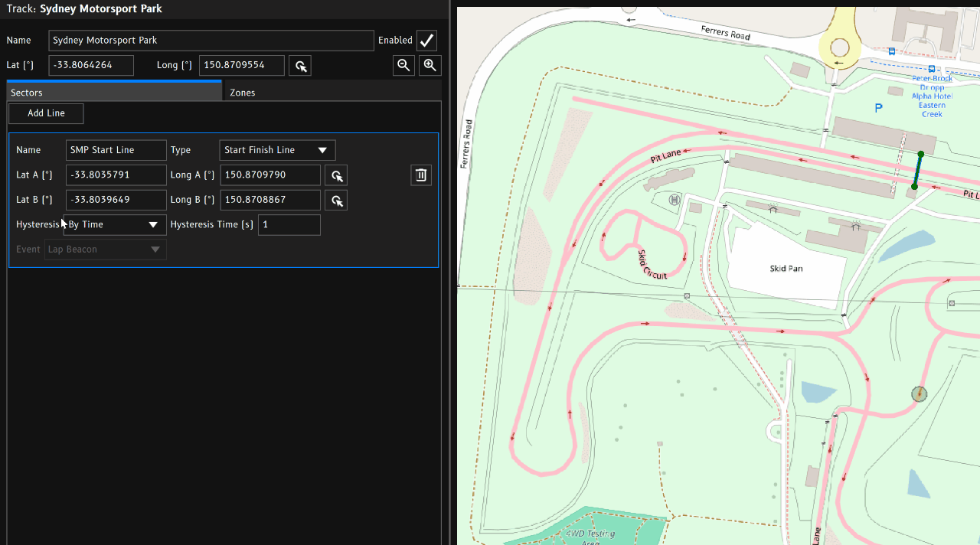980x545 pixels.
Task: Select the upper green endpoint of the start line
Action: click(921, 154)
